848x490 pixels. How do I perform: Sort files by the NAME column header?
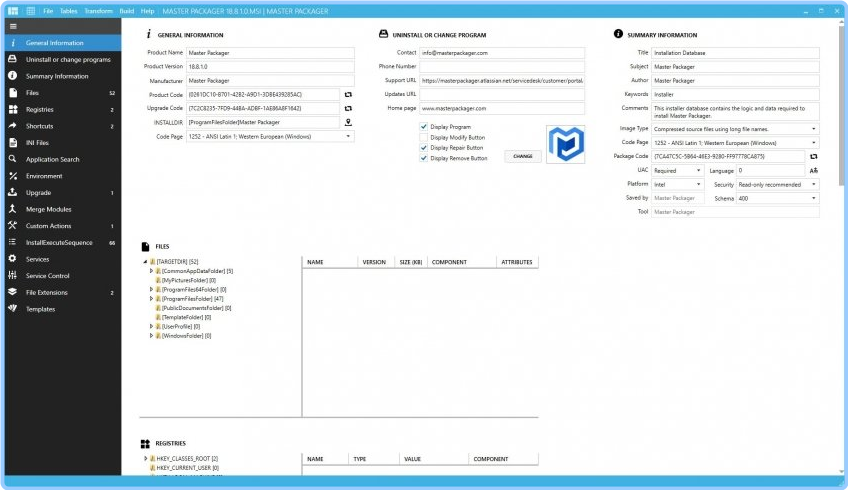point(329,262)
